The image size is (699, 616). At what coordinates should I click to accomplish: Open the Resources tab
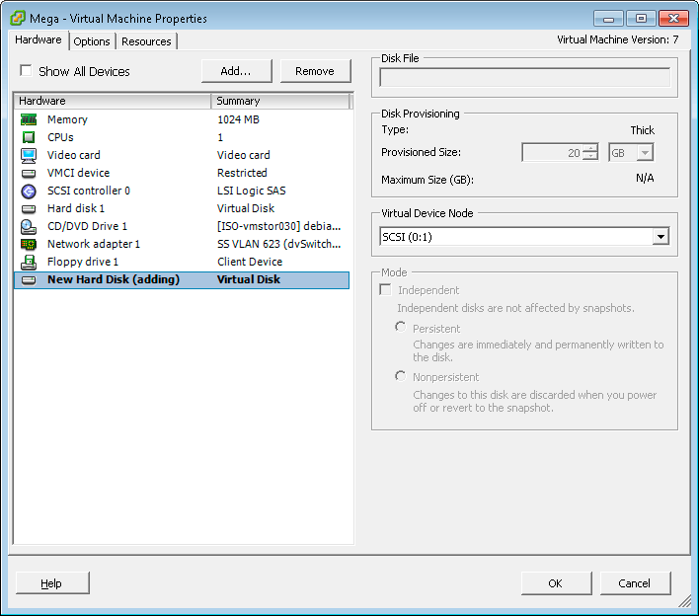pos(146,41)
